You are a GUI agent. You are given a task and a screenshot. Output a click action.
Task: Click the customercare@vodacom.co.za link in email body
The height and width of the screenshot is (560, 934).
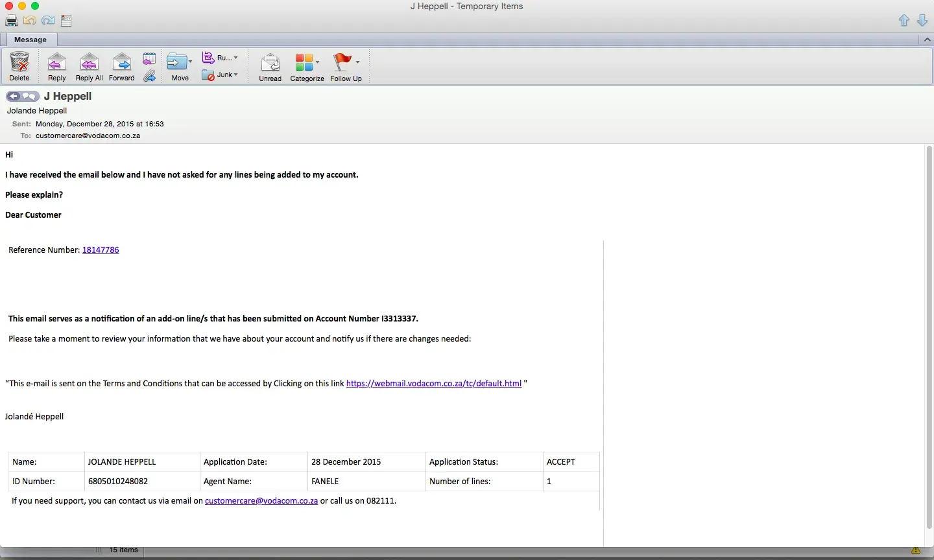tap(261, 501)
